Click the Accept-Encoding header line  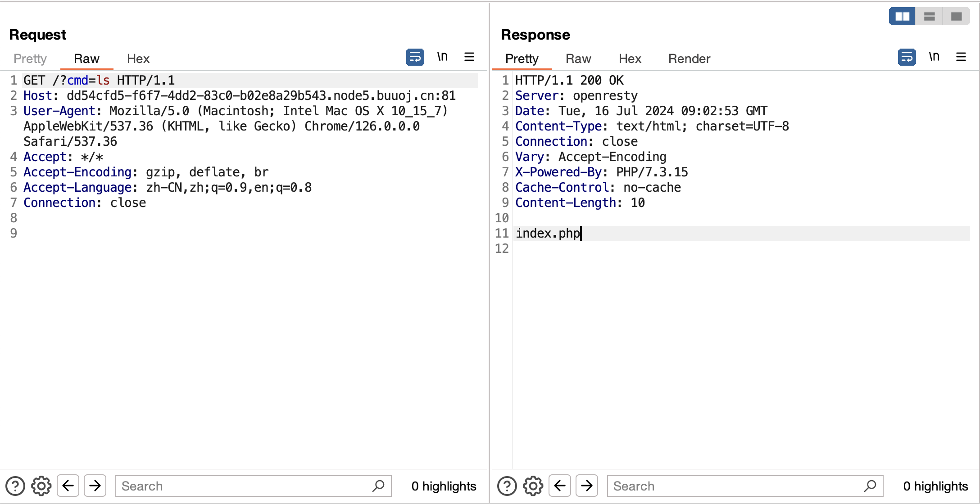point(146,172)
